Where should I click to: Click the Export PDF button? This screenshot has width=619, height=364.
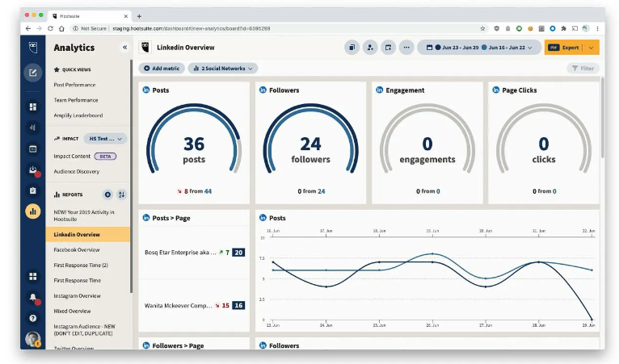[x=564, y=48]
